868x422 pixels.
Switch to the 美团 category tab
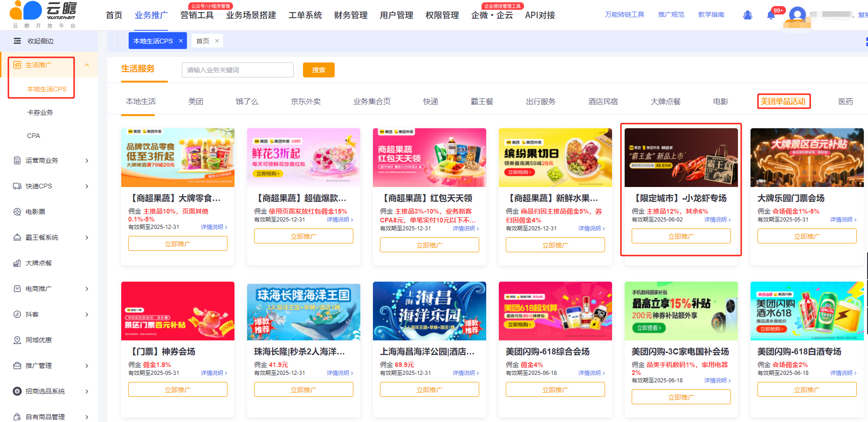tap(196, 101)
